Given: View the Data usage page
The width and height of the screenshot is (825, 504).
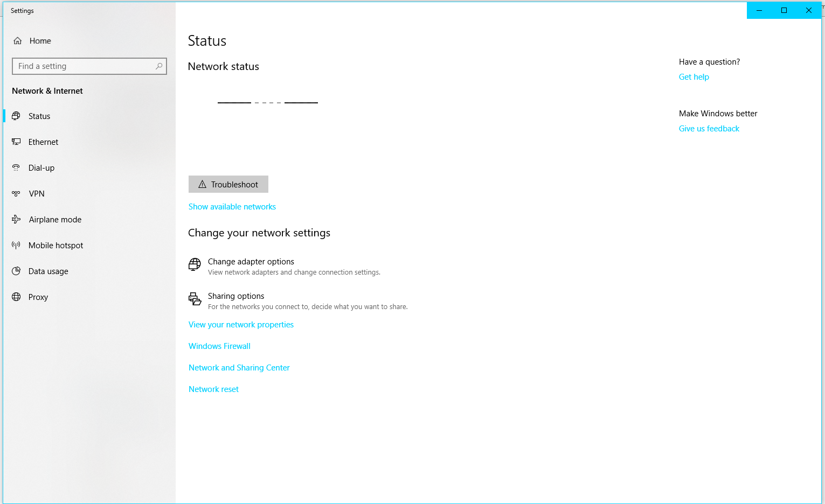Looking at the screenshot, I should click(89, 271).
